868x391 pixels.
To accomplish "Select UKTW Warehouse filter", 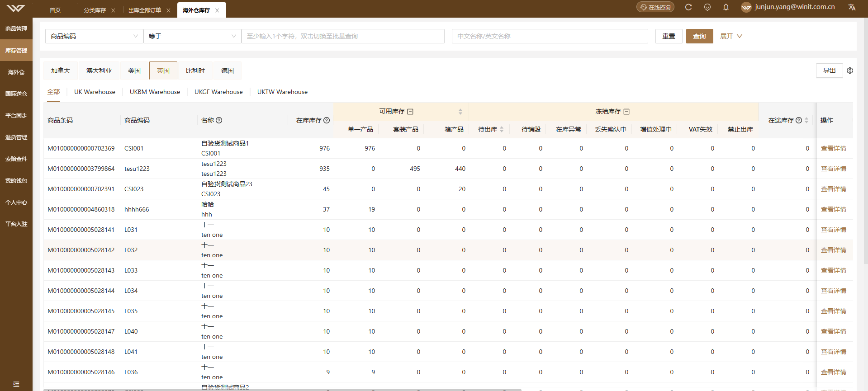I will point(282,92).
